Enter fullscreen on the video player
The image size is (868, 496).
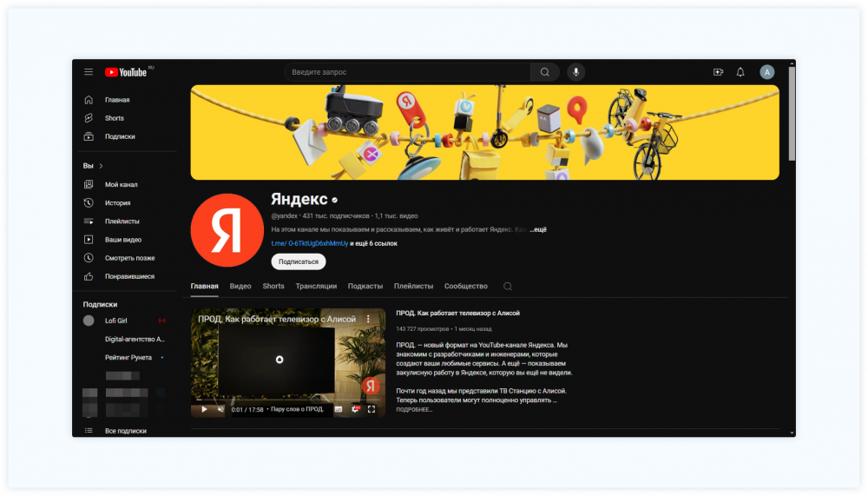372,409
